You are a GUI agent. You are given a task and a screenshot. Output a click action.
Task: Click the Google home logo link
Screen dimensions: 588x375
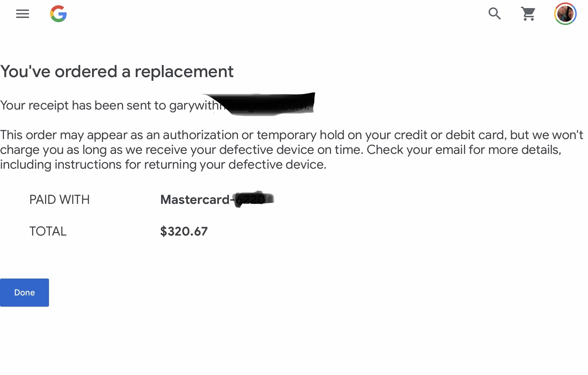[59, 14]
